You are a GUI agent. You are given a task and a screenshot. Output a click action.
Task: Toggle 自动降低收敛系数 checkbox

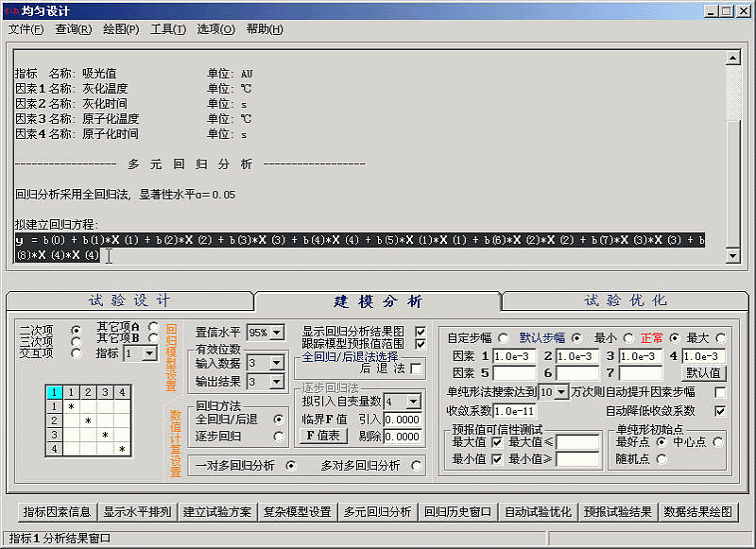[x=720, y=411]
